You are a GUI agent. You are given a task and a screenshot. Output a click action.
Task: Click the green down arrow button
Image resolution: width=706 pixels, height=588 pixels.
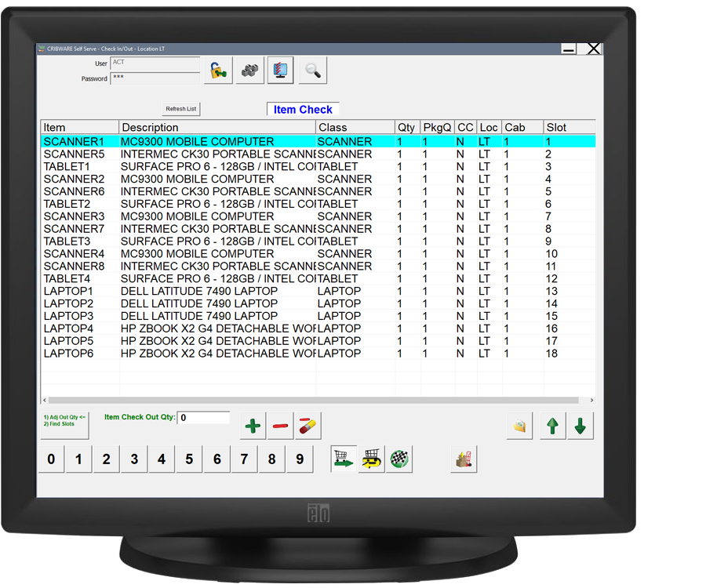pos(580,426)
